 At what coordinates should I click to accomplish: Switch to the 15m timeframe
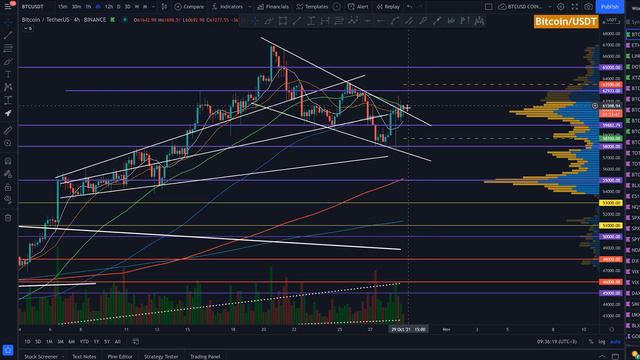tap(62, 7)
